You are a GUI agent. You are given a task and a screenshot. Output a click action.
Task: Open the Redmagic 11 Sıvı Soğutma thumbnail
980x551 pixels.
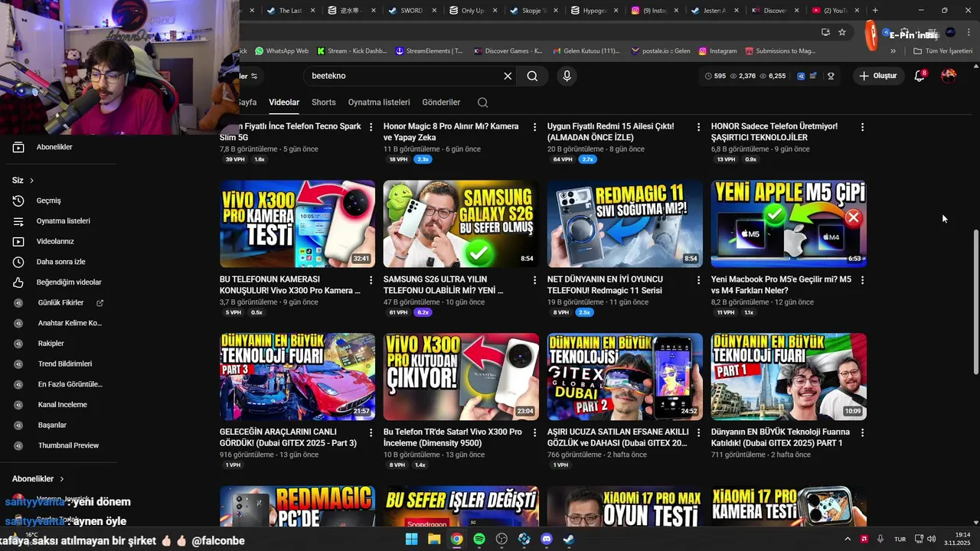pos(625,223)
